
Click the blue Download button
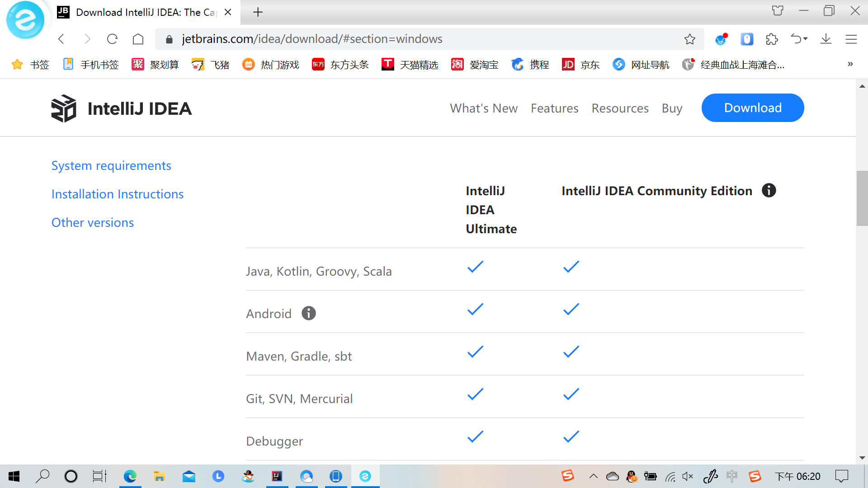[752, 108]
